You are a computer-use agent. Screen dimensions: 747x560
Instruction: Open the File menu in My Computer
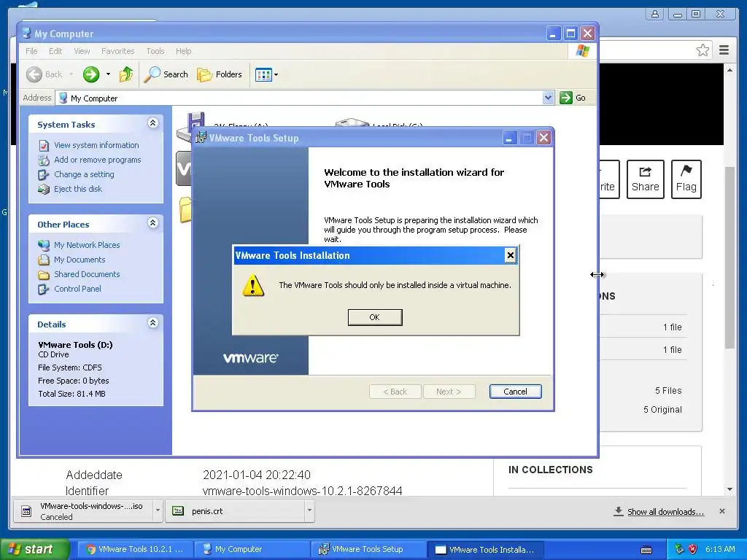coord(31,51)
